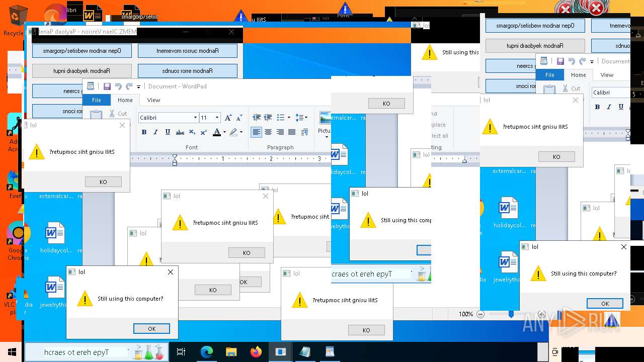644x362 pixels.
Task: Select the MEMZ application taskbar button
Action: tap(280, 352)
